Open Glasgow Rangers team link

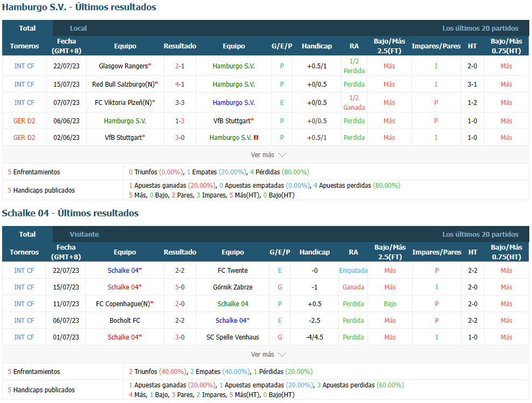coord(125,66)
